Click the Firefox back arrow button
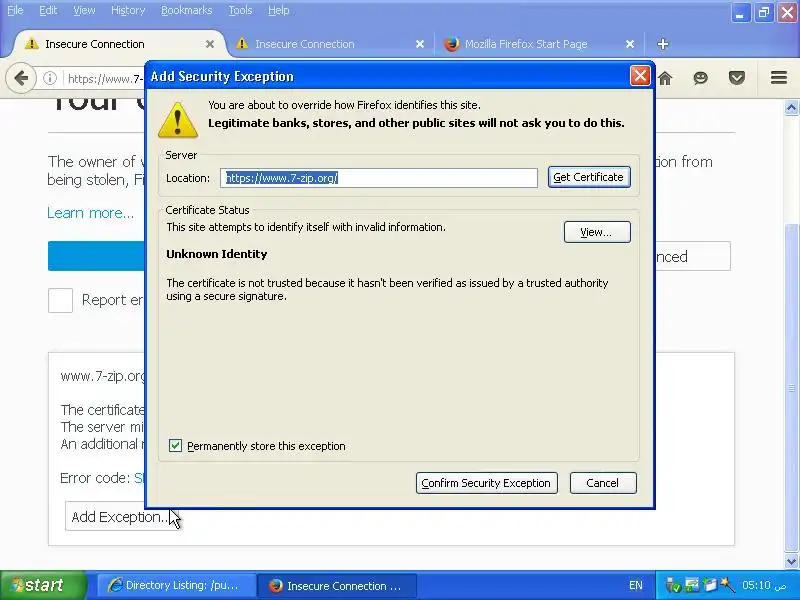Screen dimensions: 800x600 point(21,78)
